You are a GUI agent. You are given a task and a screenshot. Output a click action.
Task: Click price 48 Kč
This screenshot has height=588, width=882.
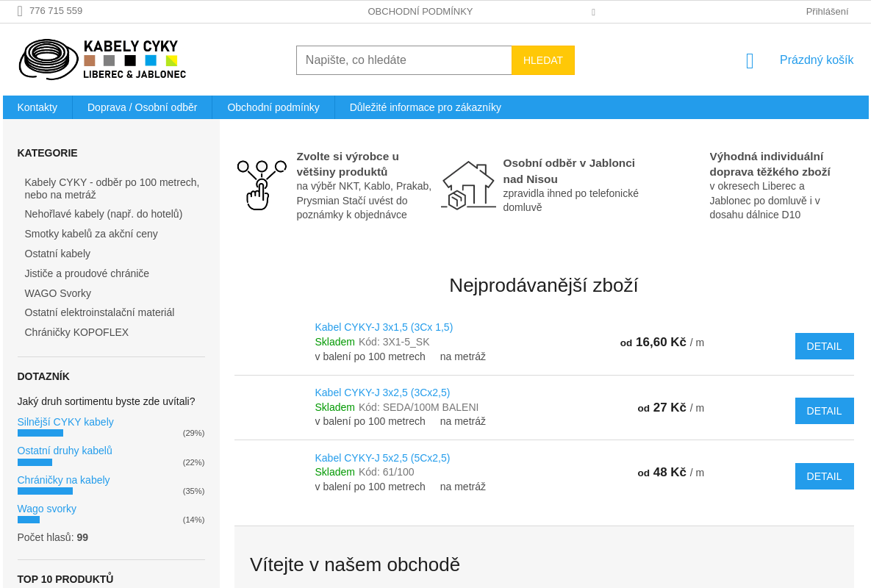click(x=670, y=472)
